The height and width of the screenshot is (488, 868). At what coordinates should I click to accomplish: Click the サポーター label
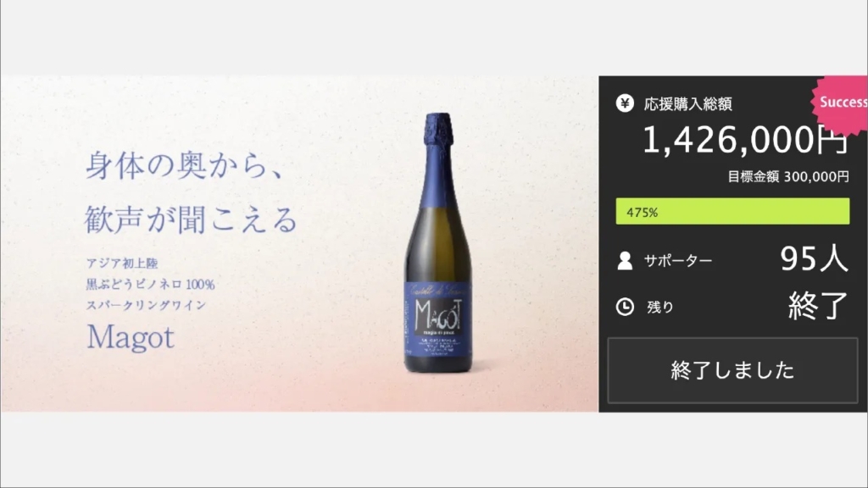(x=678, y=261)
